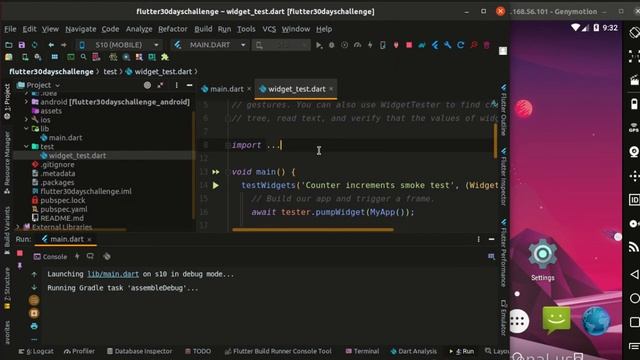The width and height of the screenshot is (640, 360).
Task: Click the red trash can toolbar icon
Action: pos(487,45)
